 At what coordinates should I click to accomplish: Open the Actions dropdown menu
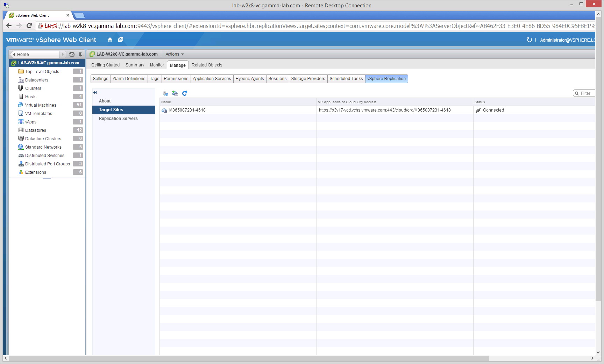(x=174, y=54)
